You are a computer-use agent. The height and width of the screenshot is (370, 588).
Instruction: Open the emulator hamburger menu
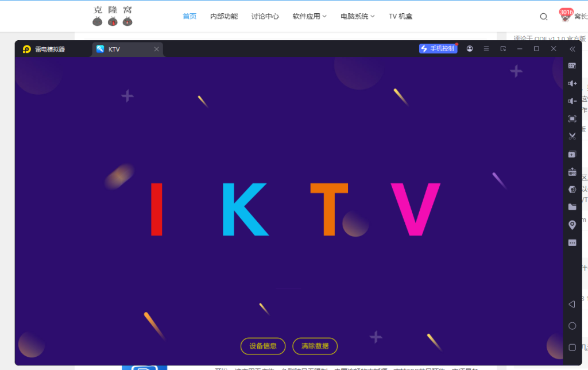486,49
